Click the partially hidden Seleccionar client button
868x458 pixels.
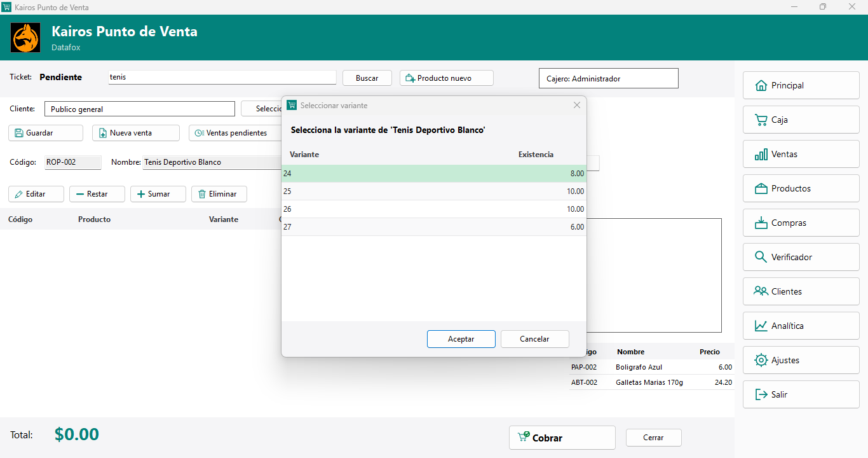point(261,109)
